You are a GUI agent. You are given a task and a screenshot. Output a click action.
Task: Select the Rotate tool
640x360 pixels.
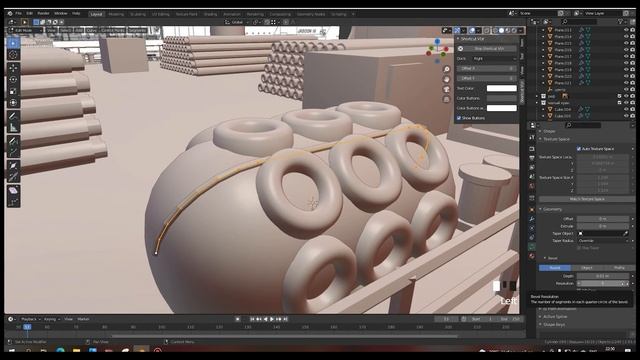coord(13,79)
